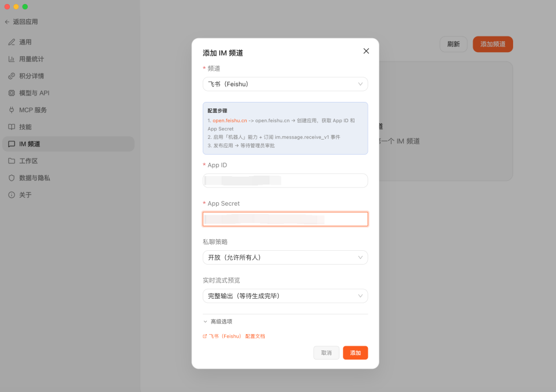Open the 实时流式预览 dropdown
Image resolution: width=556 pixels, height=392 pixels.
tap(285, 295)
